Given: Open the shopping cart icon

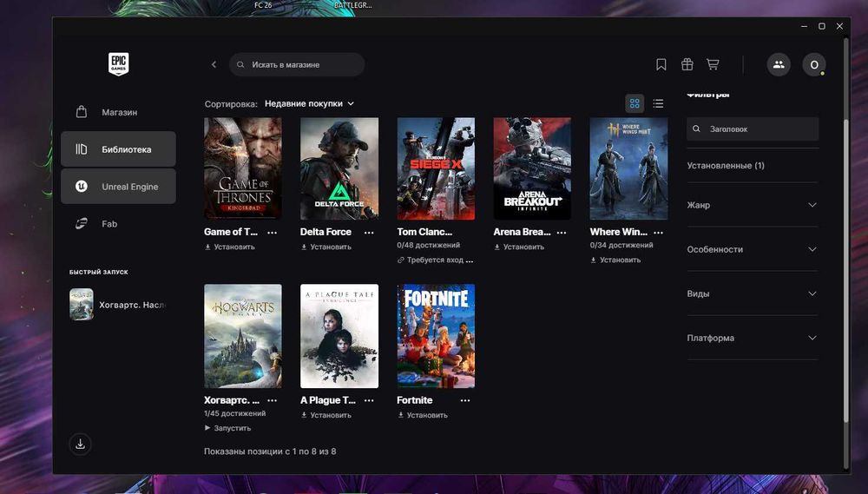Looking at the screenshot, I should [713, 65].
